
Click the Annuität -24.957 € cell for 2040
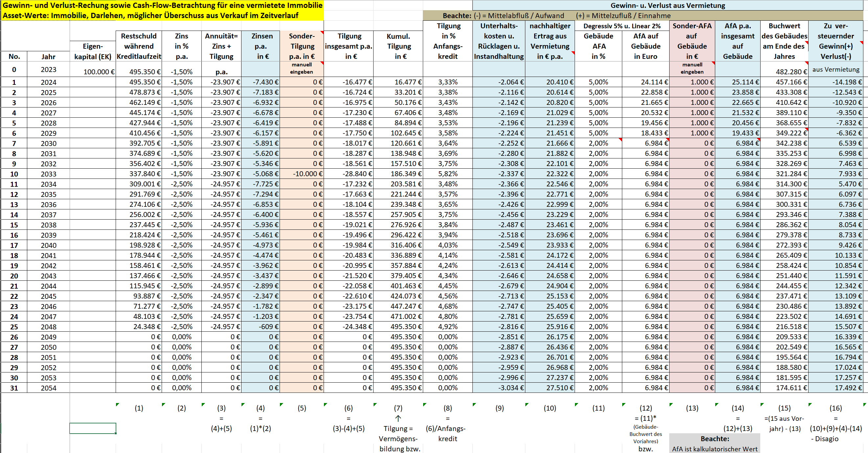click(x=221, y=245)
